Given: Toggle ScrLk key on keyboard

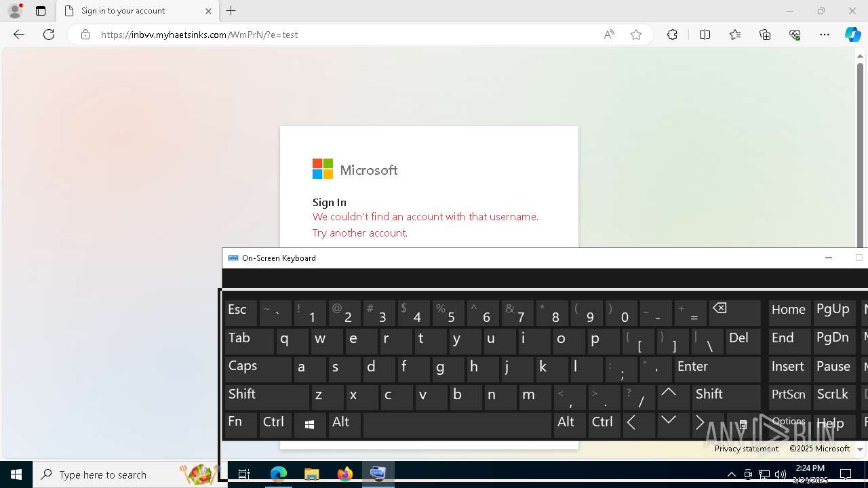Looking at the screenshot, I should tap(835, 397).
